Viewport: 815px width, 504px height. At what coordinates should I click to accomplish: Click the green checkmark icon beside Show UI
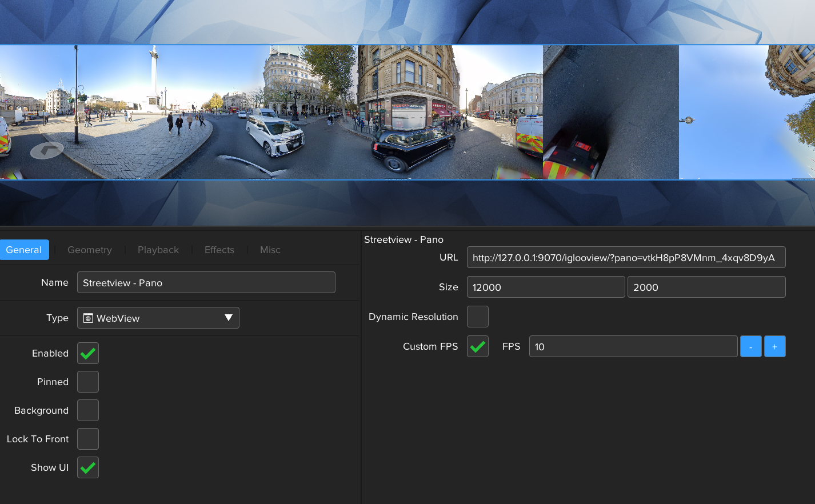click(87, 467)
